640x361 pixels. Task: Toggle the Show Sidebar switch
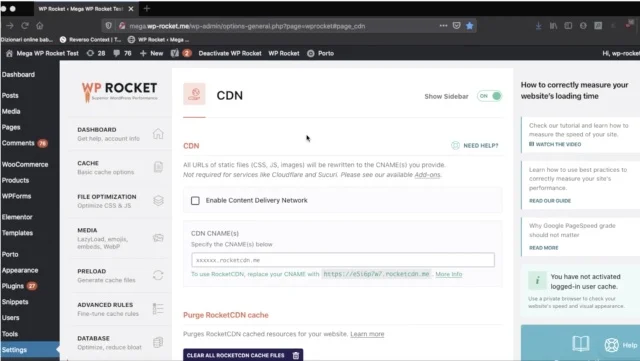tap(489, 96)
